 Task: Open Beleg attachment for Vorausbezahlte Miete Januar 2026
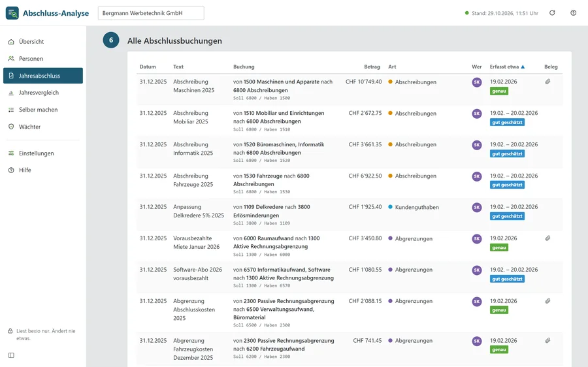(x=548, y=238)
